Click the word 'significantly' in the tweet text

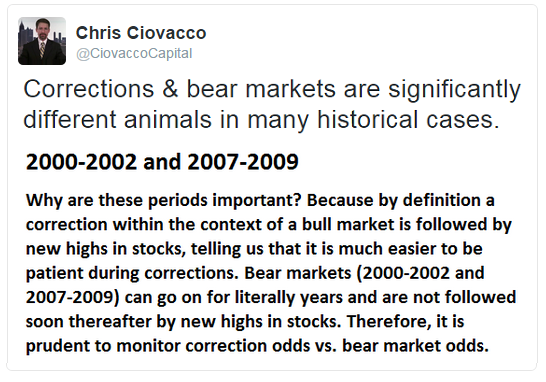[454, 89]
